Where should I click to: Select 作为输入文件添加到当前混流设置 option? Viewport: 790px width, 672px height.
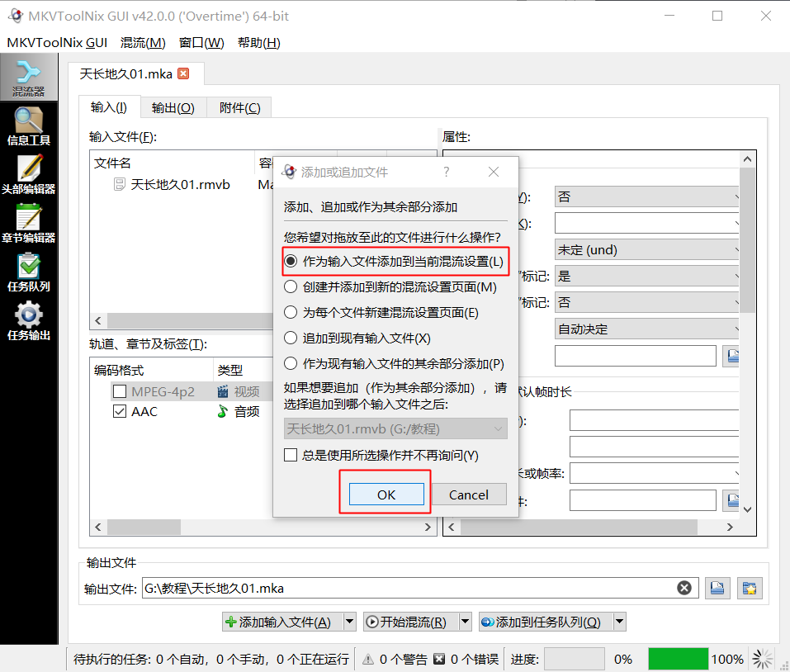tap(394, 262)
